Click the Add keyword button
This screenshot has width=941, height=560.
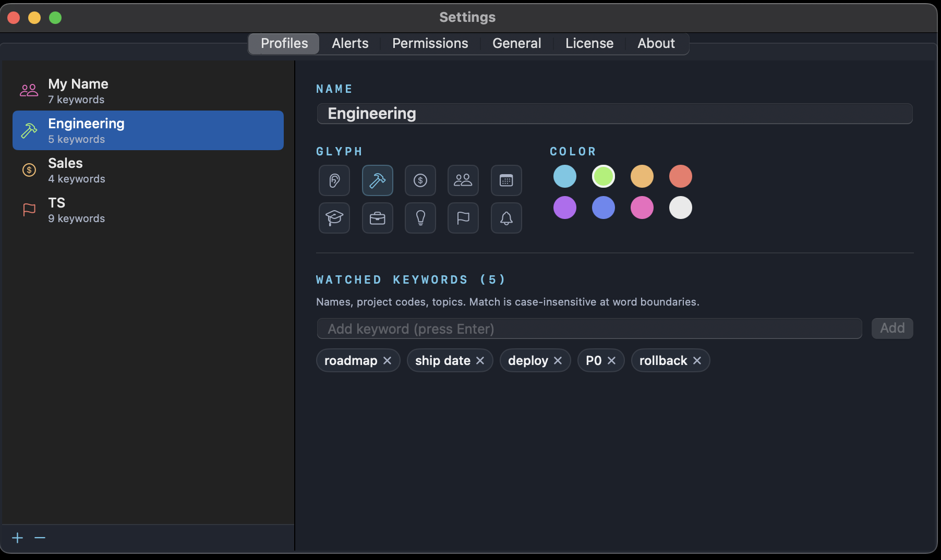[892, 328]
